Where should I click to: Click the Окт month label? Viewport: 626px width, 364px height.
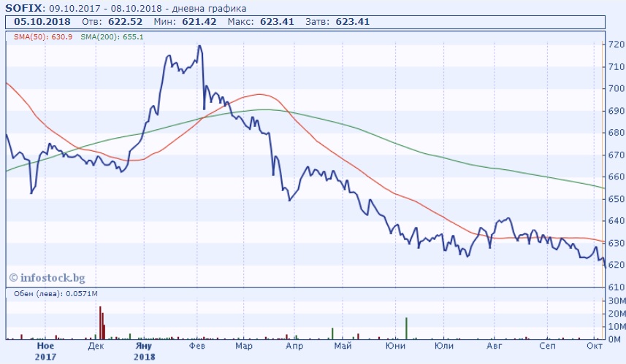(594, 346)
